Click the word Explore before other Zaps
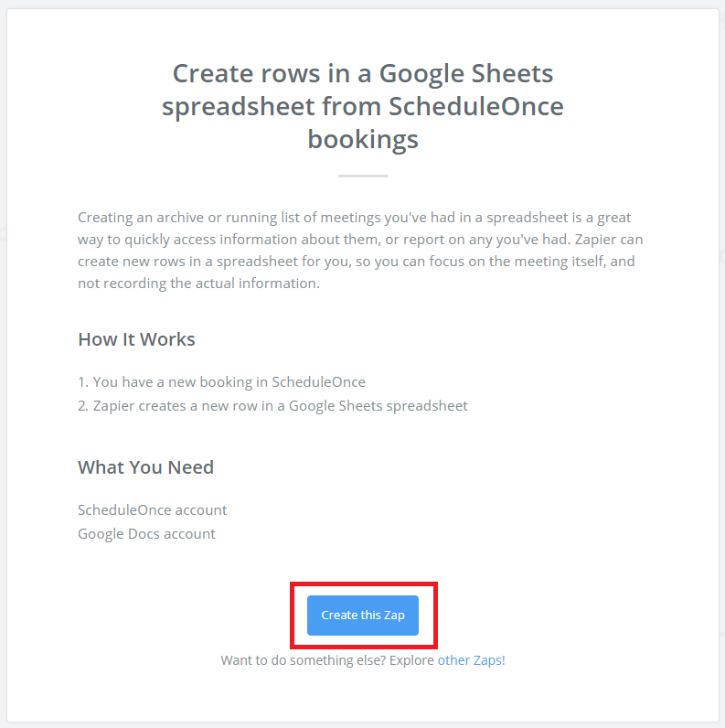Image resolution: width=725 pixels, height=728 pixels. pyautogui.click(x=411, y=660)
